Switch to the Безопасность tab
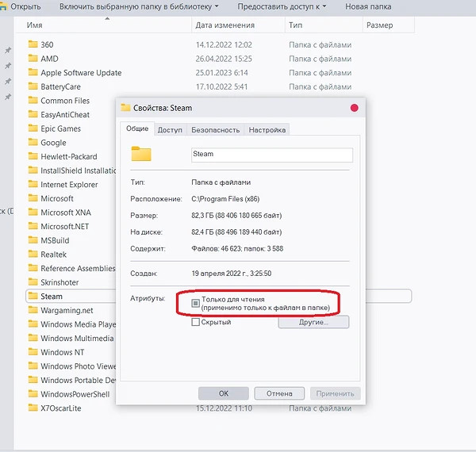Screen dimensions: 476x452 coord(215,129)
